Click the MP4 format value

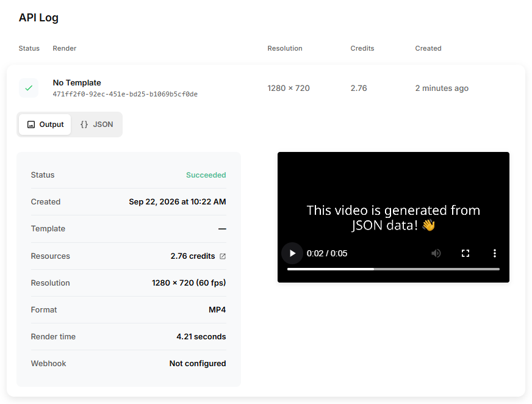tap(217, 310)
